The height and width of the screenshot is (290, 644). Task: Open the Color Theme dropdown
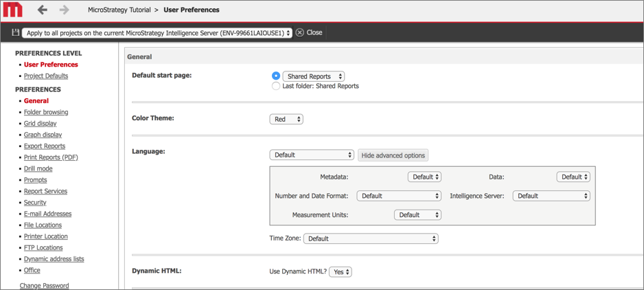click(286, 119)
